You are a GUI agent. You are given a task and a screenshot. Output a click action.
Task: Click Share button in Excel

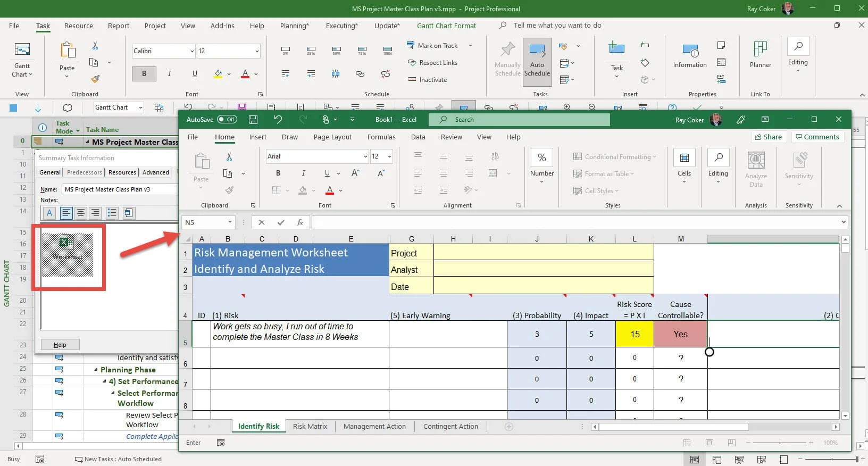click(768, 137)
